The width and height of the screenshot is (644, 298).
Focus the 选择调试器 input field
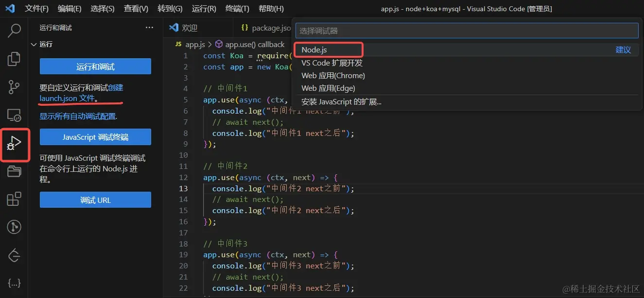click(467, 30)
